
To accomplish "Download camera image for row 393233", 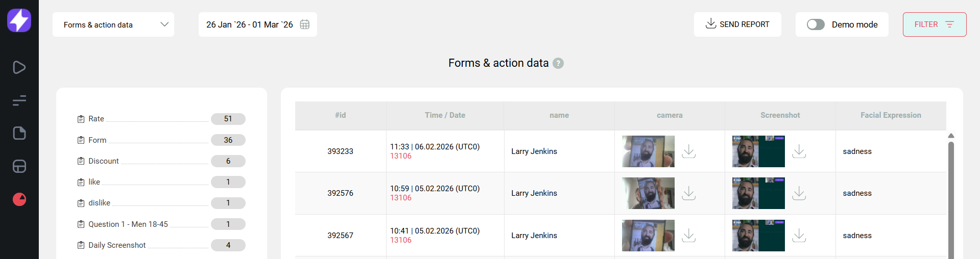I will tap(688, 151).
